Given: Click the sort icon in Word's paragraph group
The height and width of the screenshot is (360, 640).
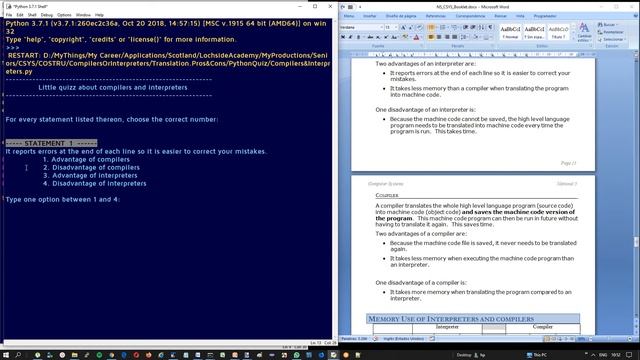Looking at the screenshot, I should click(x=481, y=27).
